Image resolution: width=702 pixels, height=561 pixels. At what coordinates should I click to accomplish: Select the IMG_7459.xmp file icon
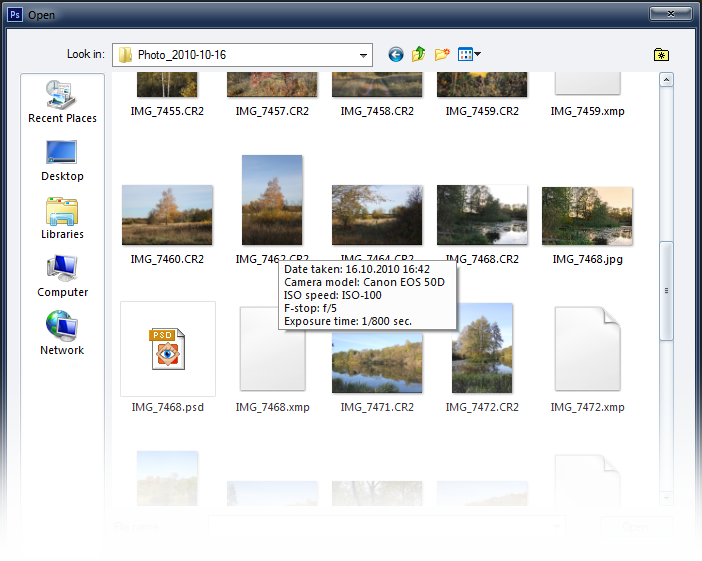(587, 84)
